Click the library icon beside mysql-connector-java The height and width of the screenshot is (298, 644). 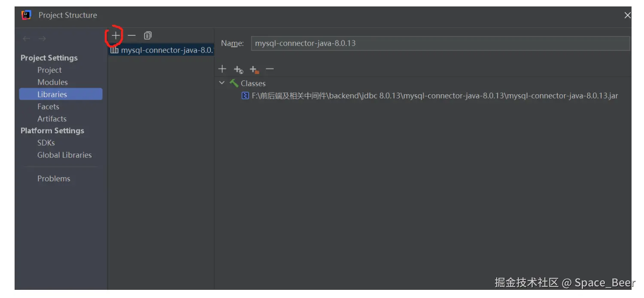[114, 50]
